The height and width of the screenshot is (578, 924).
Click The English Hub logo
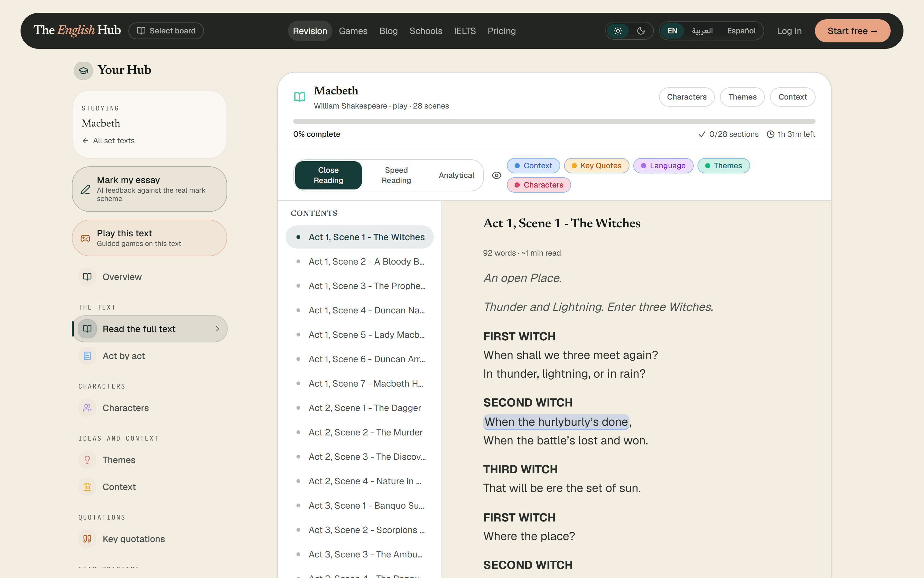[x=77, y=30]
